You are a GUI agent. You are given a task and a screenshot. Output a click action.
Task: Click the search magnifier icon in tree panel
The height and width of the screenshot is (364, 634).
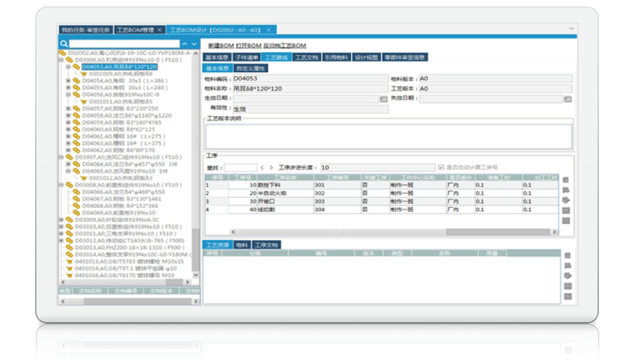[x=64, y=44]
